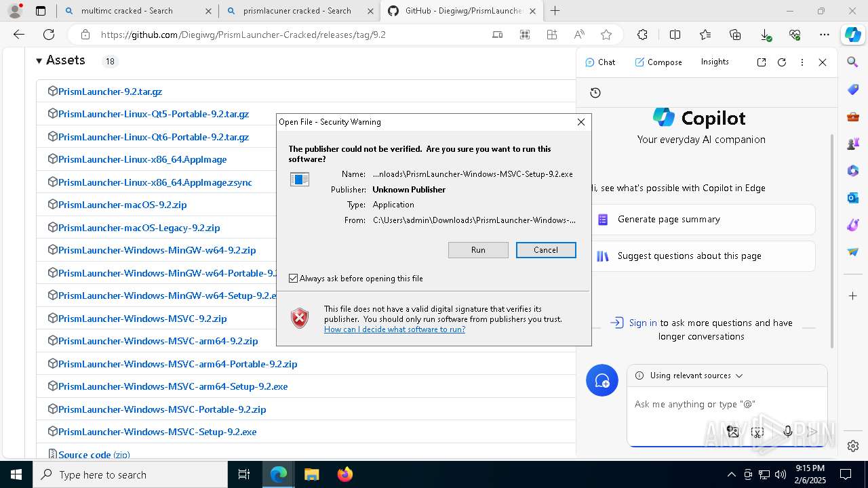Close the Copilot side pane

click(x=823, y=62)
